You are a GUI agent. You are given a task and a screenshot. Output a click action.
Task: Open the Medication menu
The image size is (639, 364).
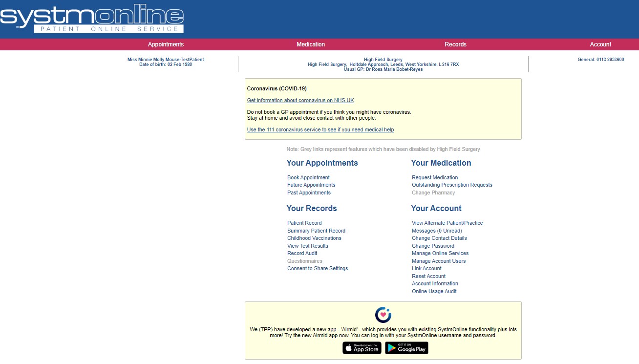[310, 44]
